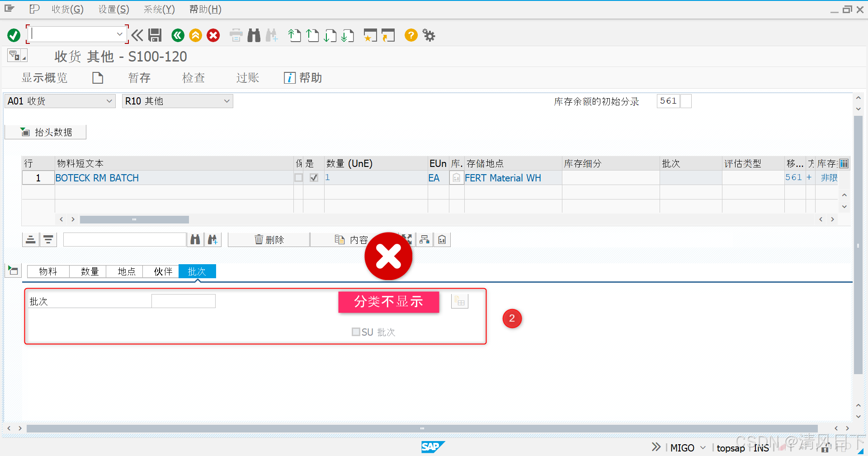The height and width of the screenshot is (456, 868).
Task: Open the SAP menu icon dropdown
Action: (9, 9)
